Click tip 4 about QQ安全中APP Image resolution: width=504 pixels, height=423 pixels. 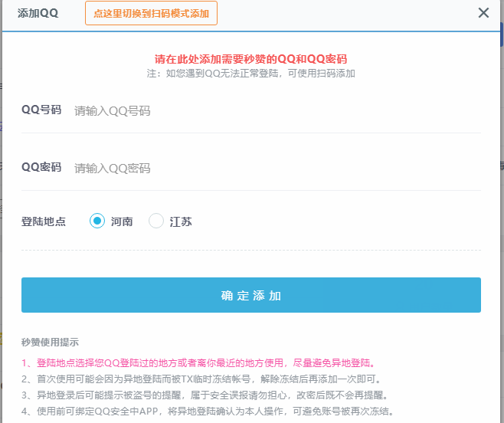pos(208,411)
